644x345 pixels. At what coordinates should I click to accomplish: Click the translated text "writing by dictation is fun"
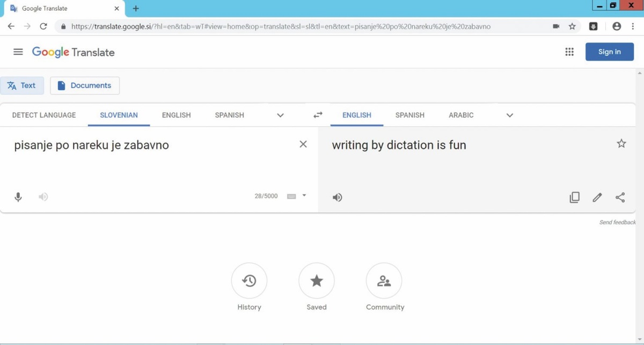click(x=399, y=145)
